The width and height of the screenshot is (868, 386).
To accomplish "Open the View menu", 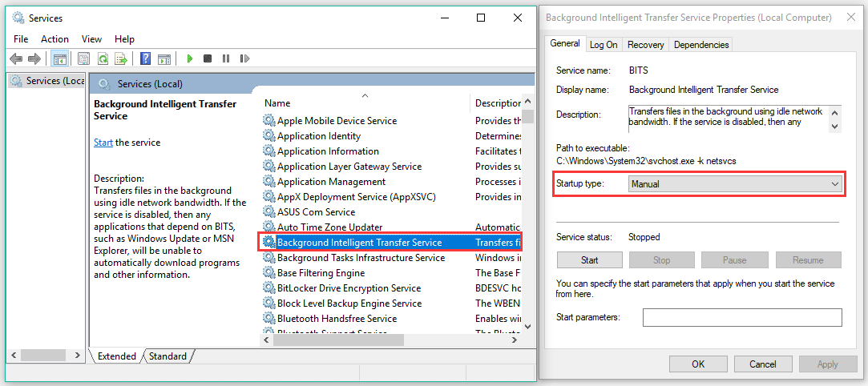I will click(x=91, y=38).
